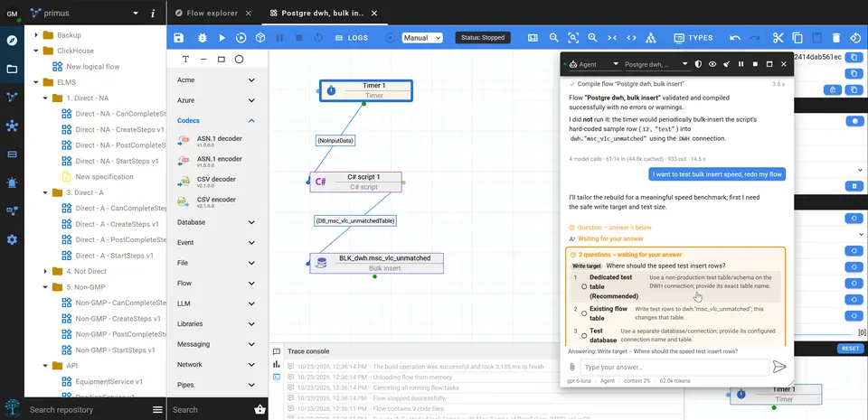Screen dimensions: 868x420
Task: Click the expand arrows icon in toolbar
Action: coord(631,38)
